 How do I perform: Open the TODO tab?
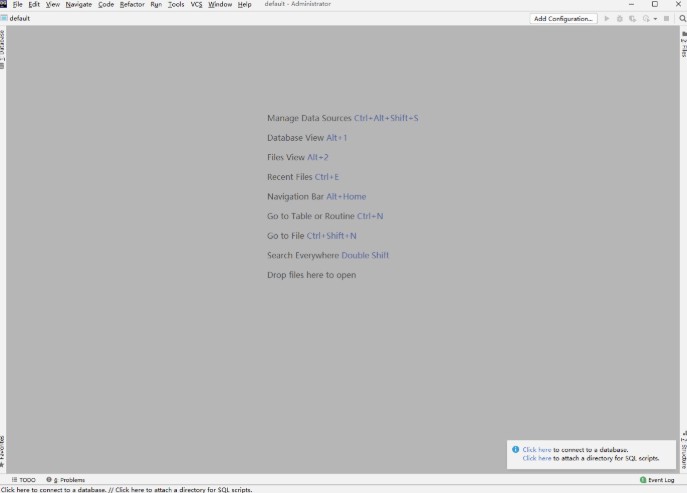[x=23, y=480]
